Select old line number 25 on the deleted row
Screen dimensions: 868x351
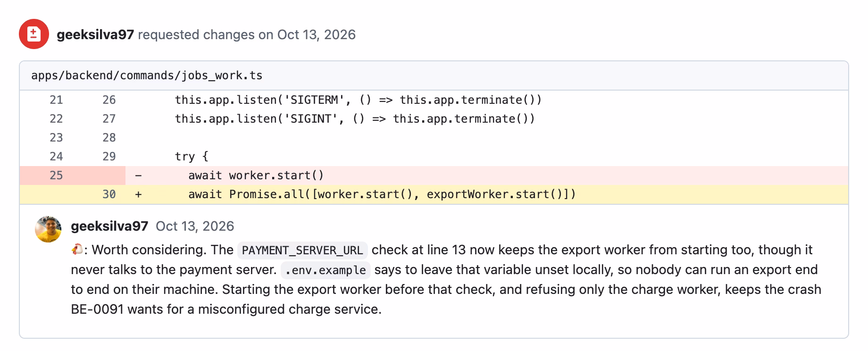click(x=56, y=175)
